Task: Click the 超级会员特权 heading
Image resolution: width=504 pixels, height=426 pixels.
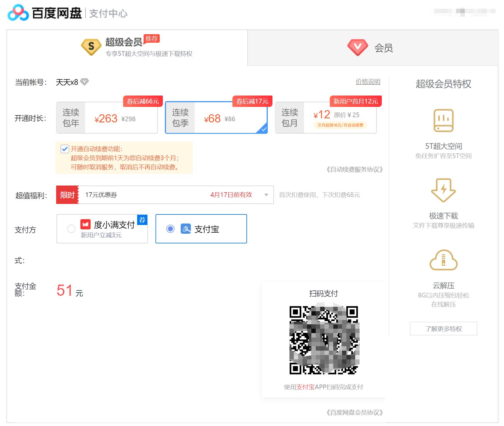Action: pos(443,84)
